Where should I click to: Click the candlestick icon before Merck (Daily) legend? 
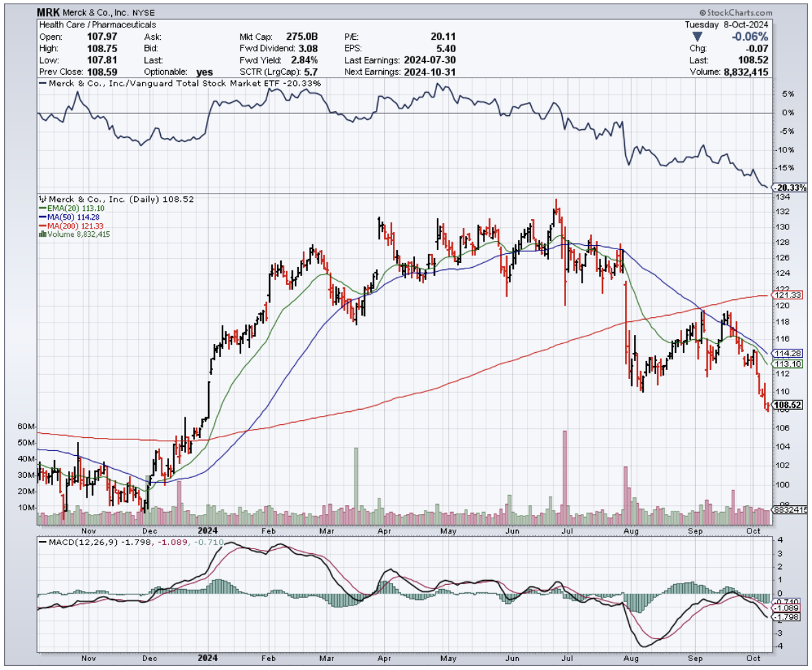(x=43, y=199)
